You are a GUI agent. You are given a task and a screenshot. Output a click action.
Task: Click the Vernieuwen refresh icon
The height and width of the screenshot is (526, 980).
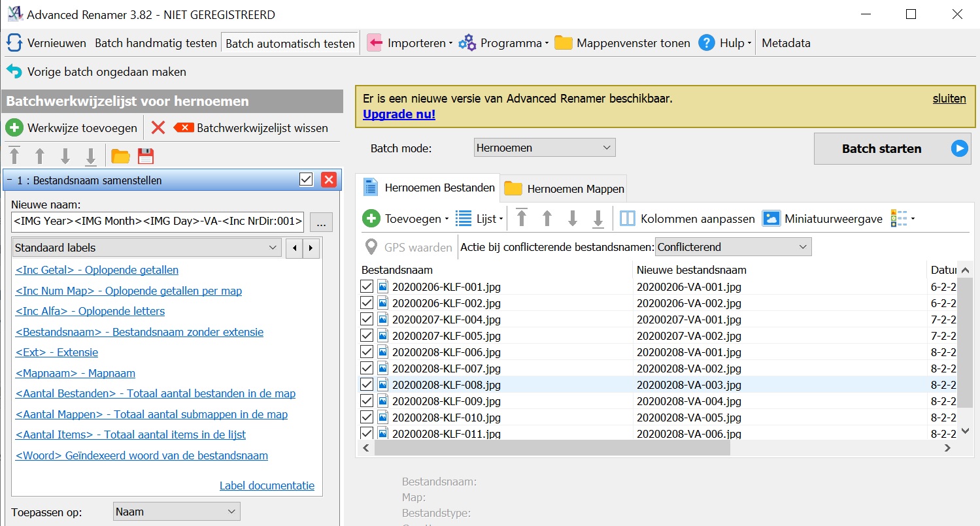[x=14, y=43]
